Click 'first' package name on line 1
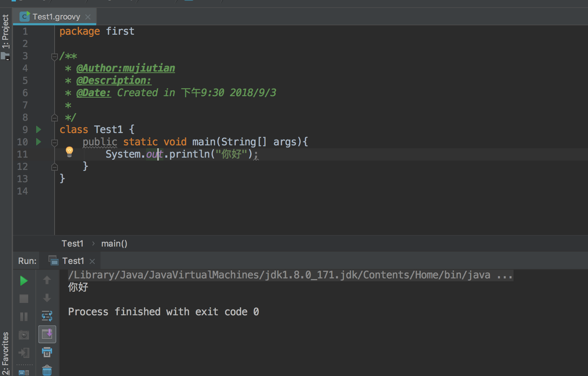This screenshot has width=588, height=376. (120, 31)
